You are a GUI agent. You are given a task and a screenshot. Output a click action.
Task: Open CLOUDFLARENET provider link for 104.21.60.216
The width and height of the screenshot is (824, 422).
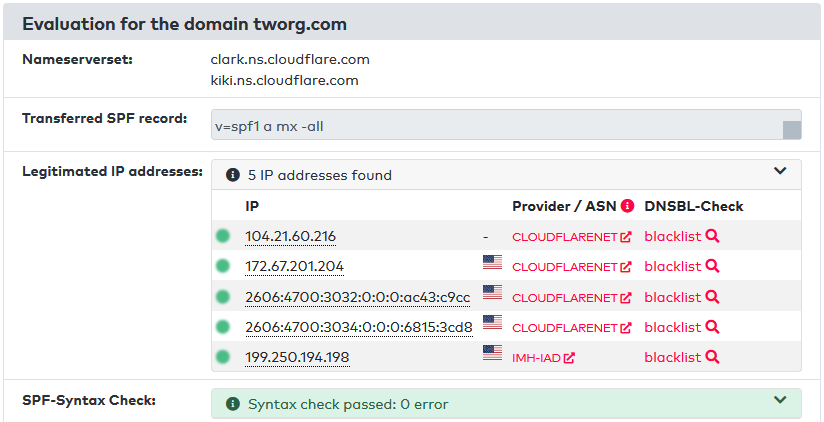pyautogui.click(x=565, y=237)
